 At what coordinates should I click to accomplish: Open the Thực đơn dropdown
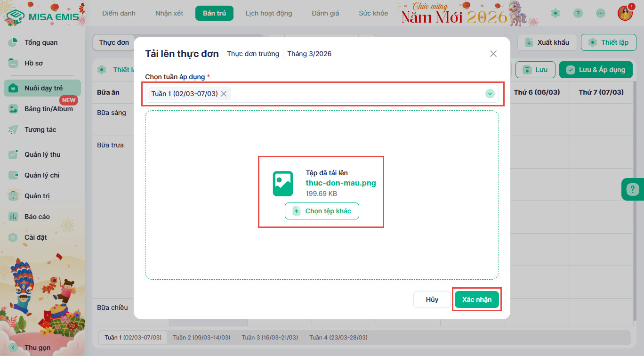click(114, 42)
